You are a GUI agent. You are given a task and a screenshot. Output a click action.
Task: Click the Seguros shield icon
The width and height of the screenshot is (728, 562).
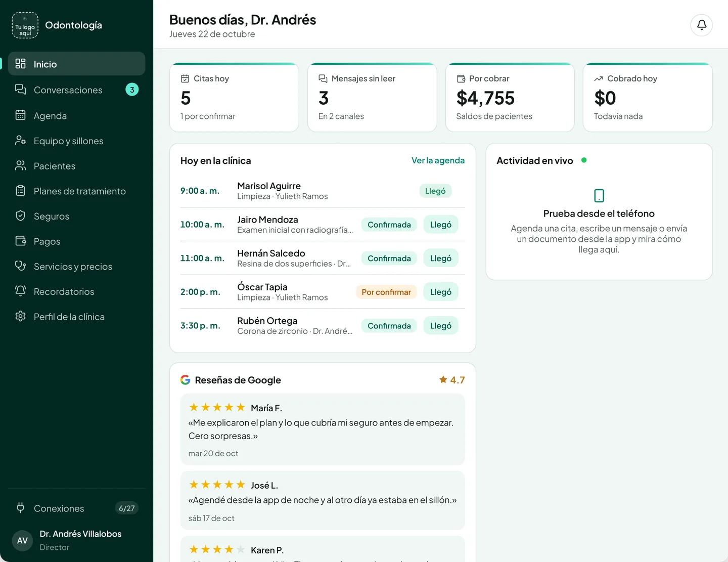[20, 216]
